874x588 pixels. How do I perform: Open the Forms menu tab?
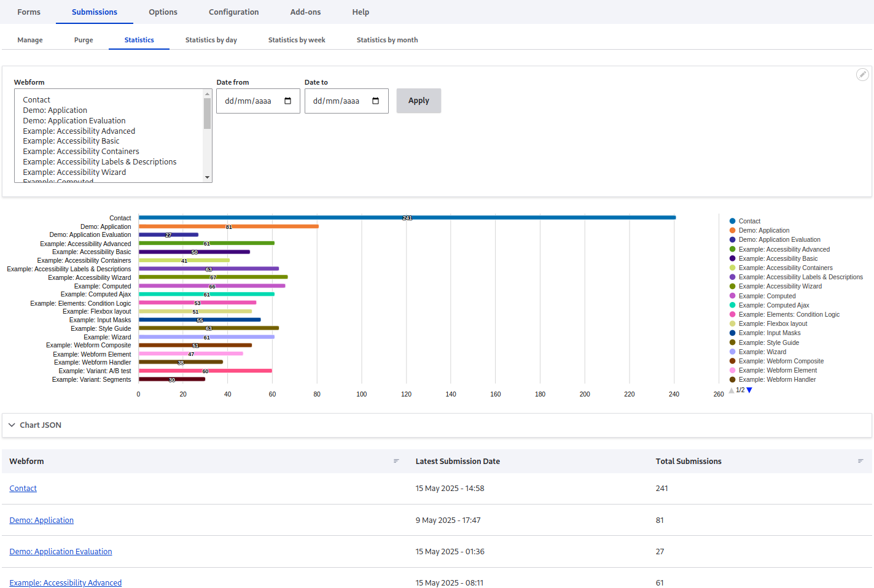29,12
